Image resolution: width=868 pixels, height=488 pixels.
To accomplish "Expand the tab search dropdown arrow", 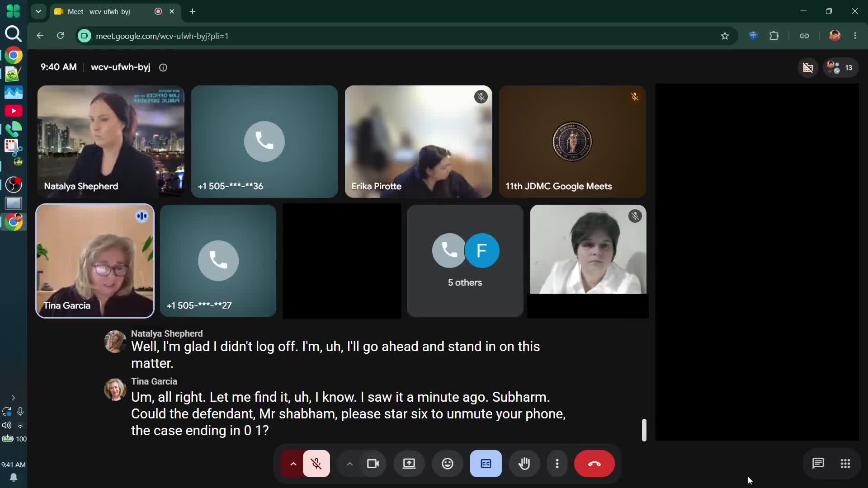I will [x=38, y=11].
